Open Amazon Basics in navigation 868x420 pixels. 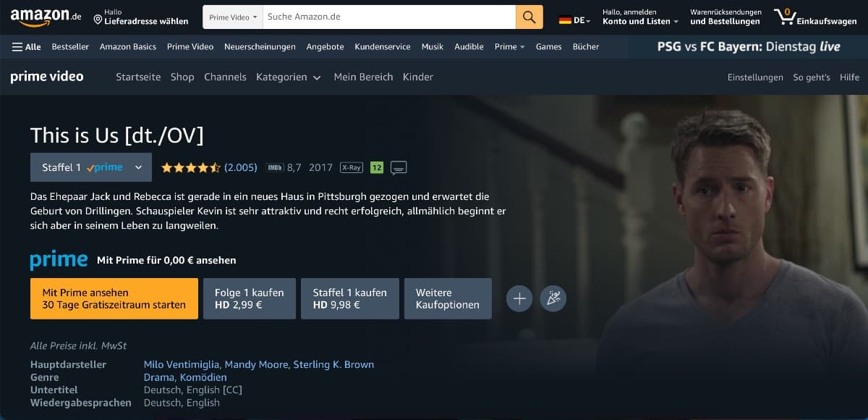128,46
